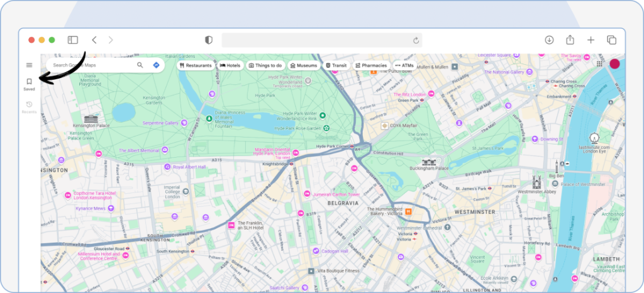Click the WESTMINSTER district label
The width and height of the screenshot is (644, 293).
click(475, 212)
